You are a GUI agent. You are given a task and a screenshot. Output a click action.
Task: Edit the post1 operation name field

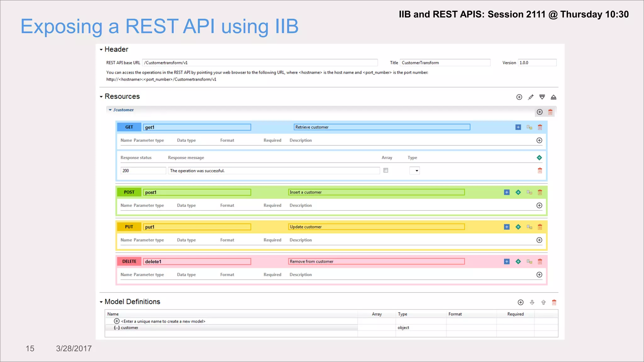pyautogui.click(x=197, y=192)
